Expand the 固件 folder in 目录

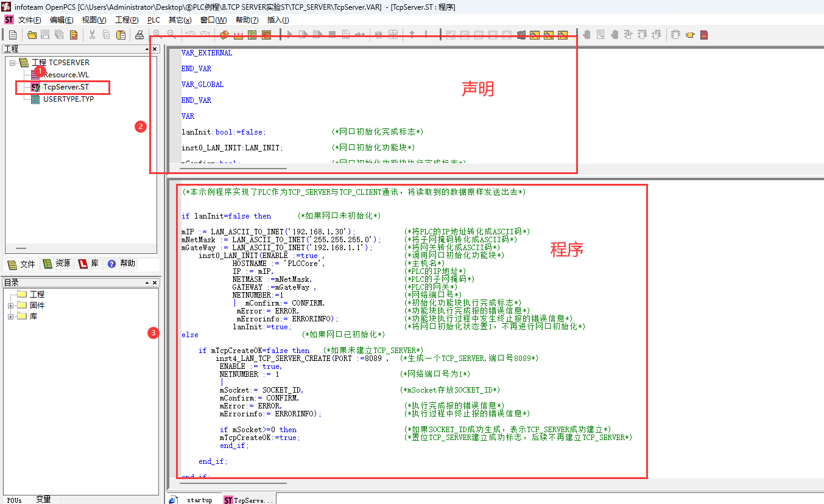(x=11, y=305)
